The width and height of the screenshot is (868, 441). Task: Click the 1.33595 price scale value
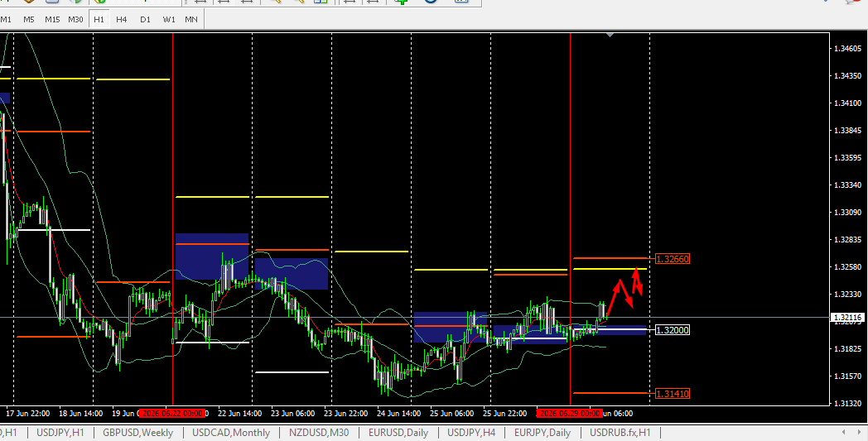847,158
